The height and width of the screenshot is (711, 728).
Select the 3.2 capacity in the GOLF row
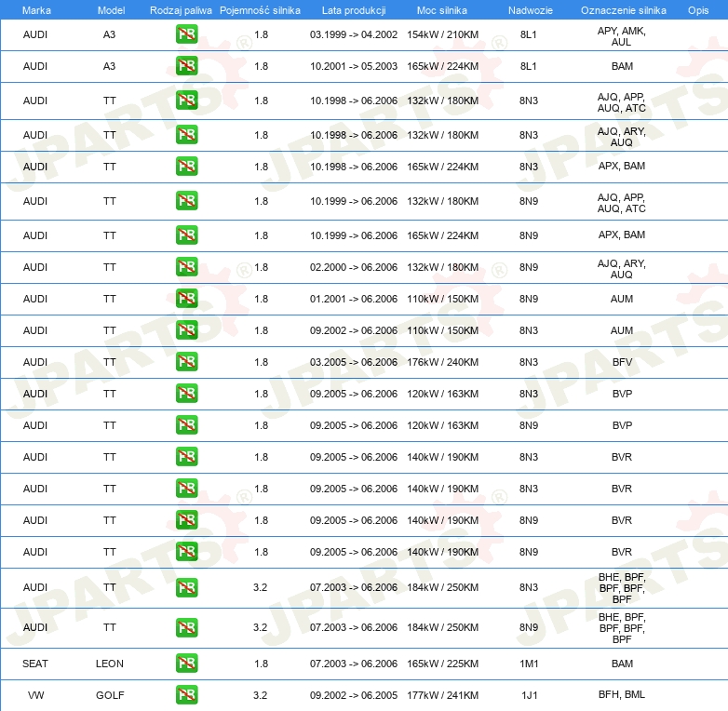(x=260, y=695)
